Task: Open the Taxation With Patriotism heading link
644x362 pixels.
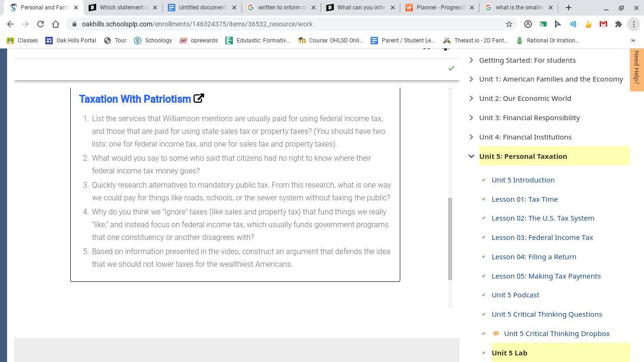Action: [135, 99]
